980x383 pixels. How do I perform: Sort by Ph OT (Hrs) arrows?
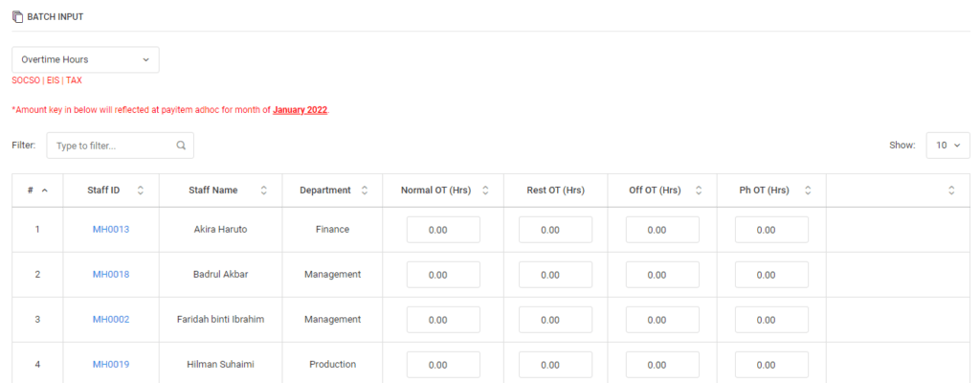(x=808, y=191)
